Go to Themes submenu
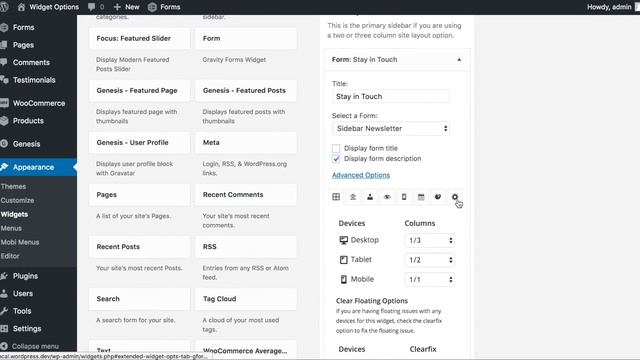Screen dimensions: 640x360 click(x=13, y=187)
